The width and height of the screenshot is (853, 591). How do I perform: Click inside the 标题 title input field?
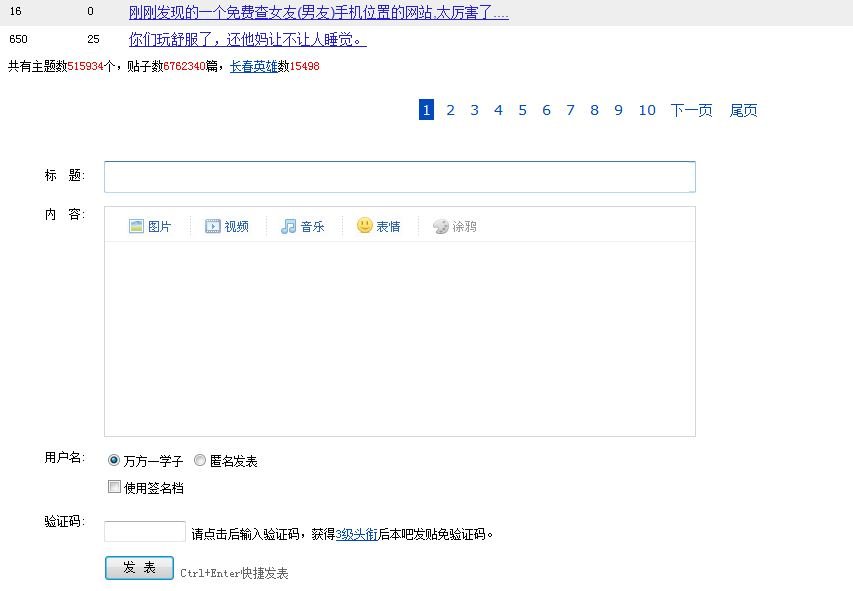[399, 176]
